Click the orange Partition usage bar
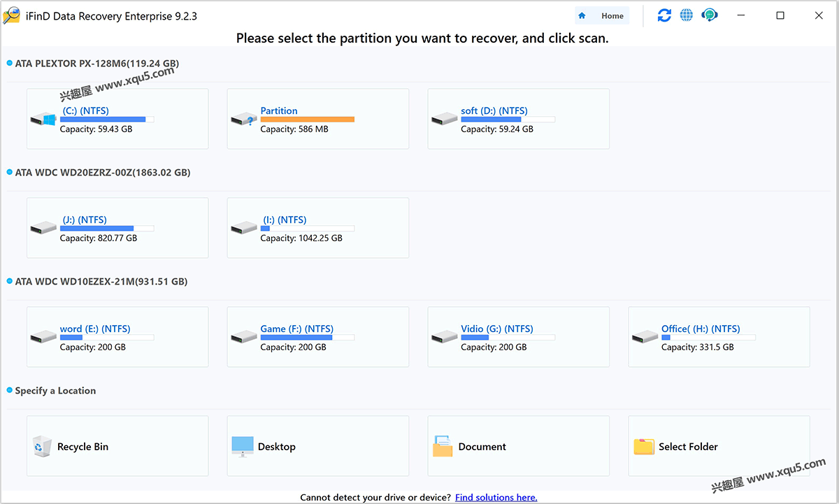This screenshot has height=504, width=839. coord(308,120)
